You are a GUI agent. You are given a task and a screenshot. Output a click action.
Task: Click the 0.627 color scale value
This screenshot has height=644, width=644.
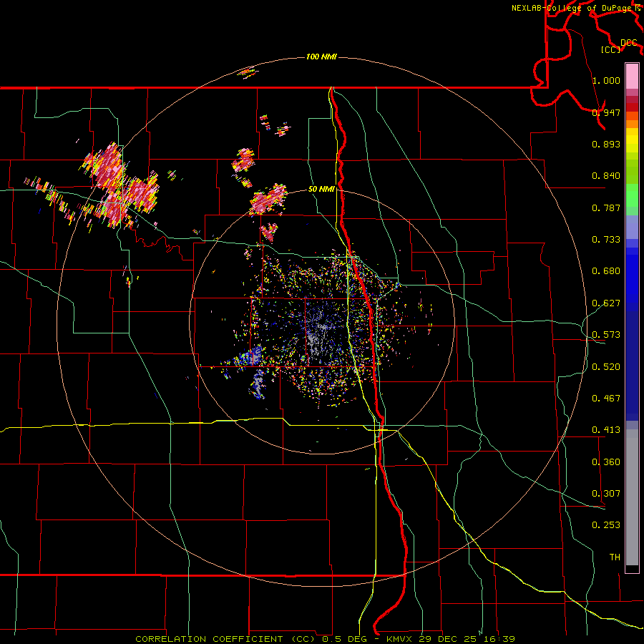(606, 303)
